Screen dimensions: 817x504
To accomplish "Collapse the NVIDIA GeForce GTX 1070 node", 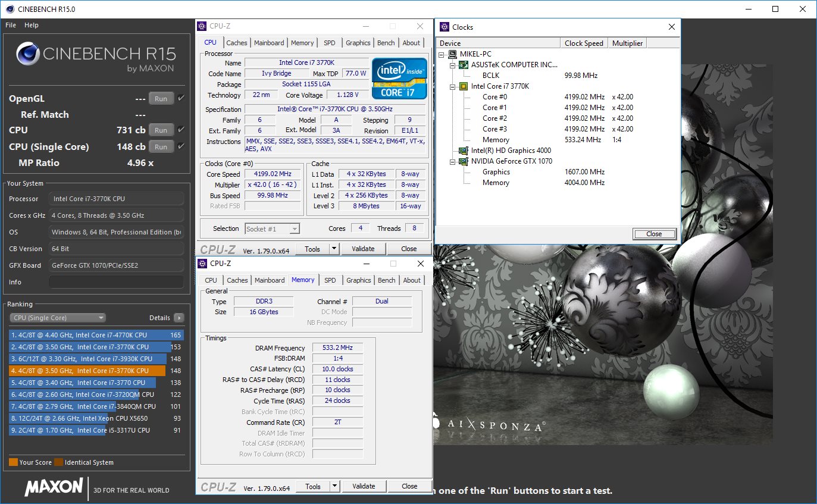I will (453, 161).
